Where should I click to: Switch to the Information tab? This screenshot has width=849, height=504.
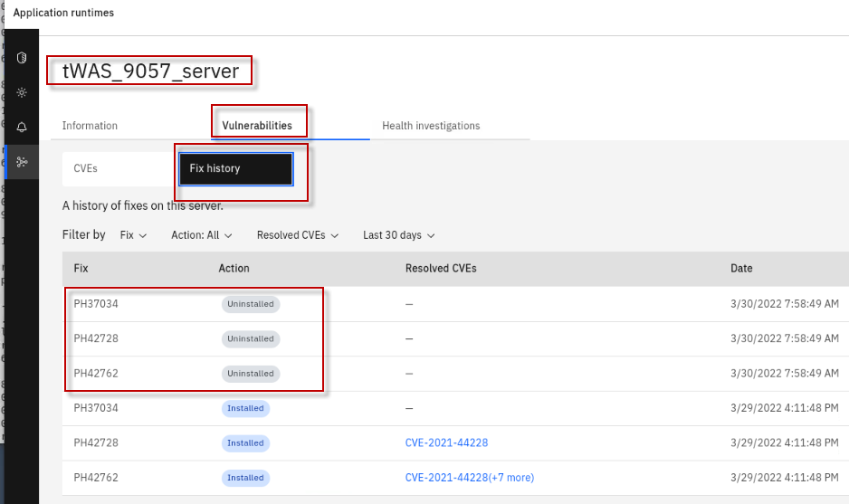tap(90, 126)
